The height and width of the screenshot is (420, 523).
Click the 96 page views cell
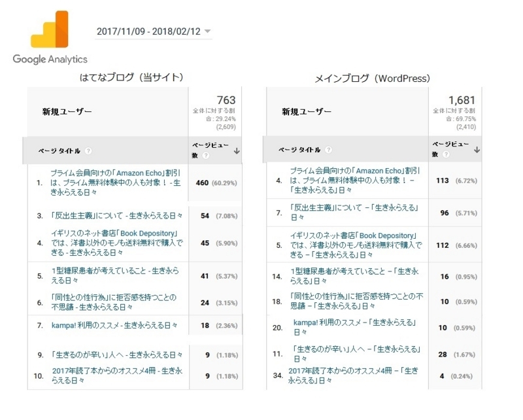[445, 213]
